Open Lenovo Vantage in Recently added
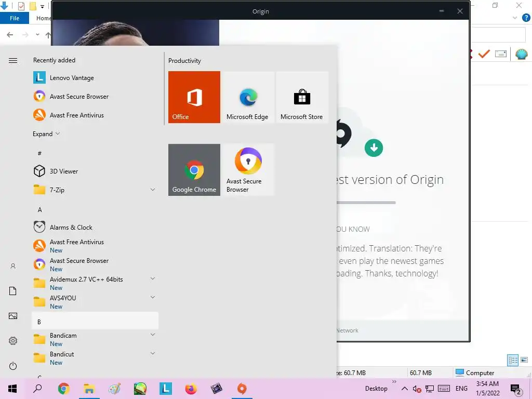This screenshot has width=532, height=399. (x=95, y=78)
